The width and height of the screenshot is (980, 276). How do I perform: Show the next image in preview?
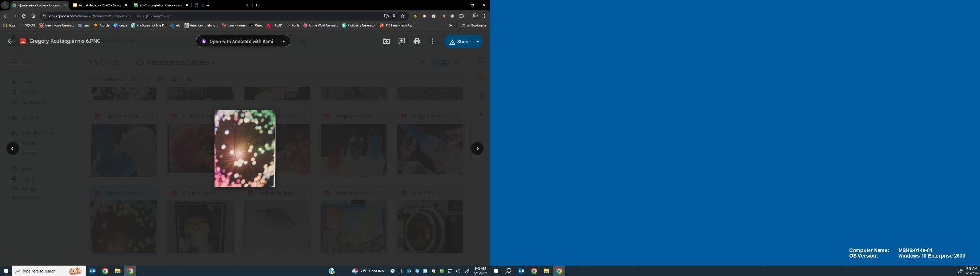[477, 149]
